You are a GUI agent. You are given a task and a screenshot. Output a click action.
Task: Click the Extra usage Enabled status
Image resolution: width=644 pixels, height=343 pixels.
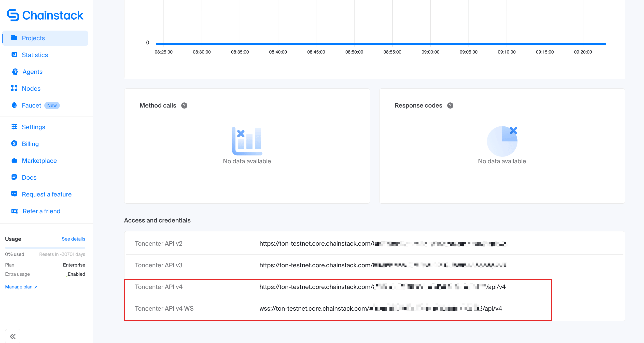(76, 274)
